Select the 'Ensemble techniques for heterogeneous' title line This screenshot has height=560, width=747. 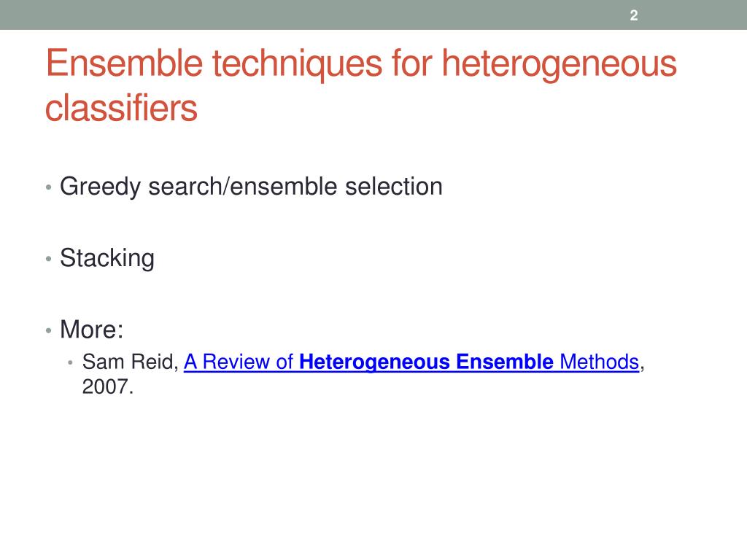point(361,63)
